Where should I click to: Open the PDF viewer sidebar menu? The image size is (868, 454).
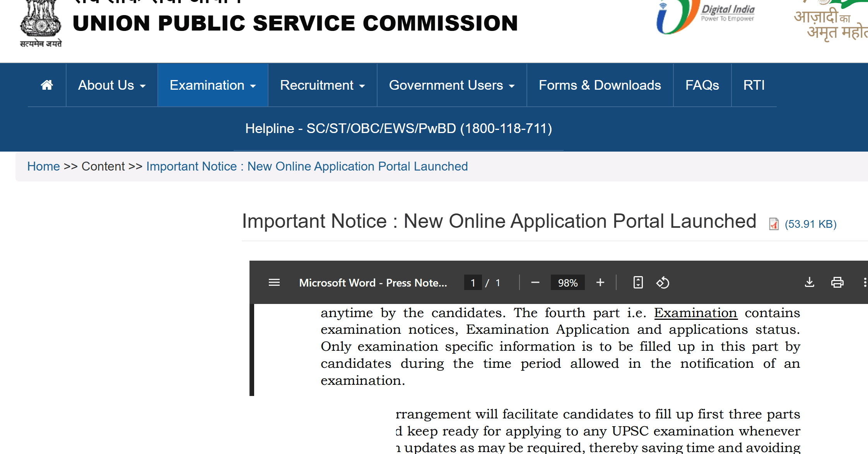(274, 282)
